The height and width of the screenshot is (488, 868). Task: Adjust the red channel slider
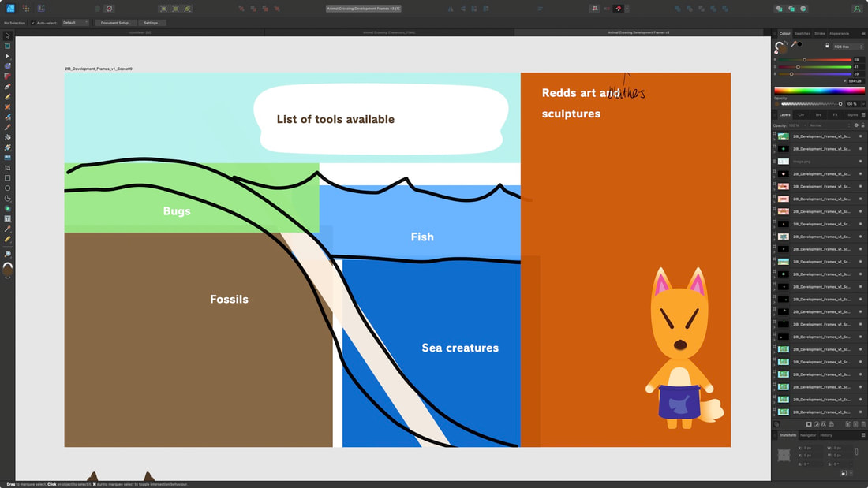pyautogui.click(x=816, y=60)
